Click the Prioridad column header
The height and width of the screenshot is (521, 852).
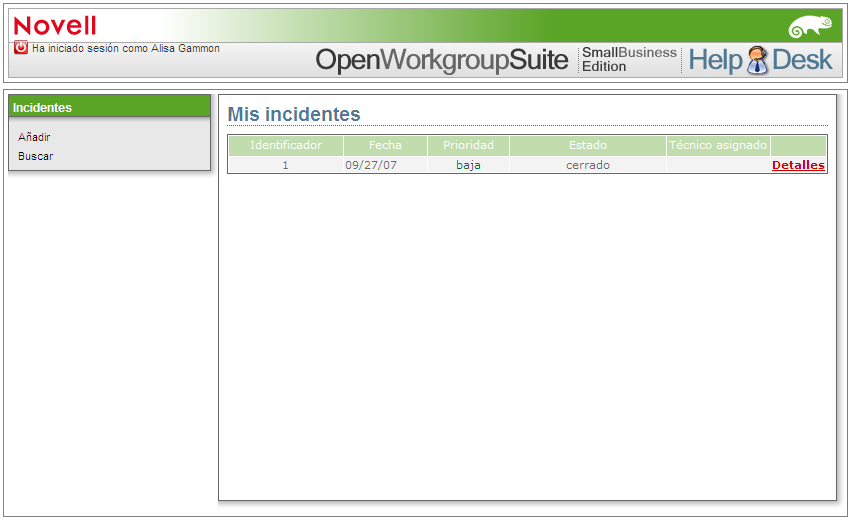coord(468,146)
